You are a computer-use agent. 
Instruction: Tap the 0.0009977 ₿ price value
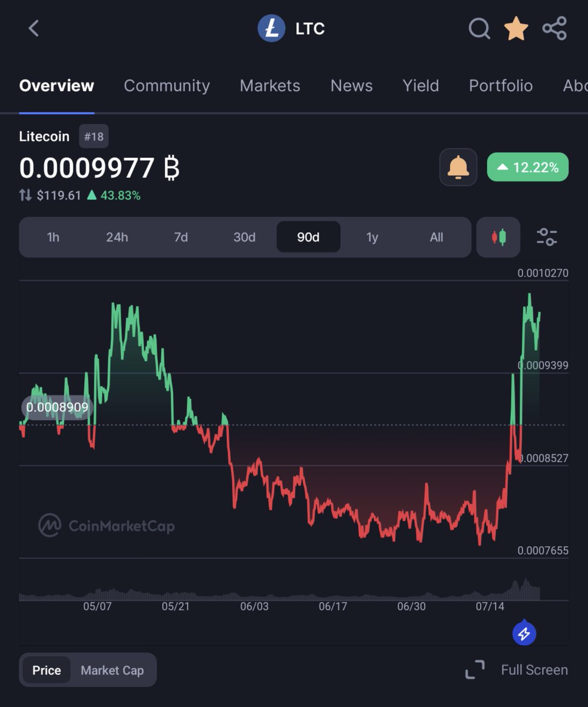click(x=99, y=169)
